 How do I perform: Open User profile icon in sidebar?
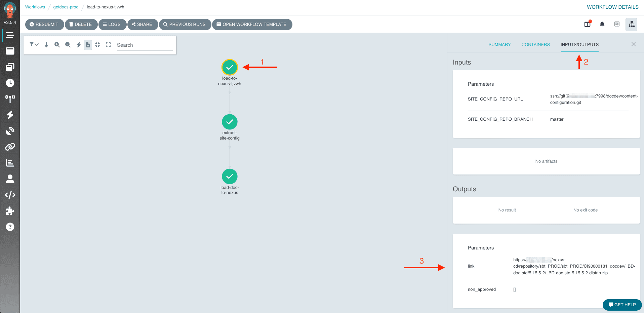coord(10,179)
